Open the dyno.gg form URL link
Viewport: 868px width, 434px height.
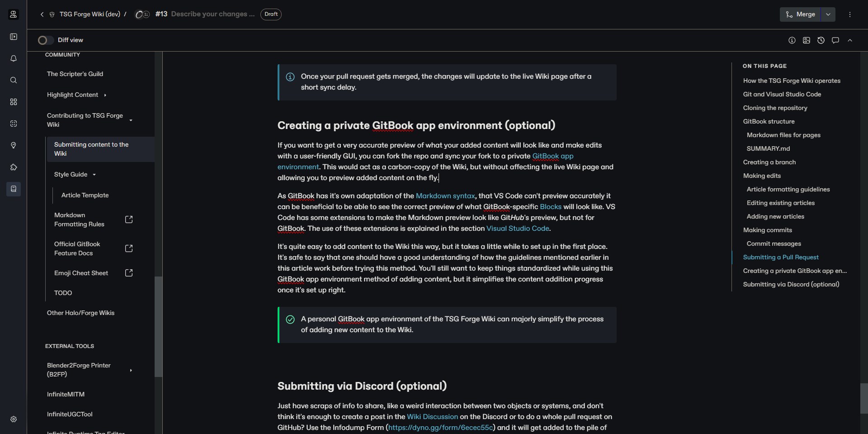point(440,428)
